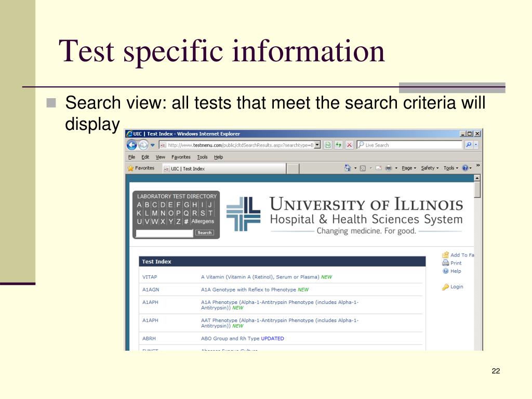
Task: Select letter K in test directory
Action: [x=139, y=214]
